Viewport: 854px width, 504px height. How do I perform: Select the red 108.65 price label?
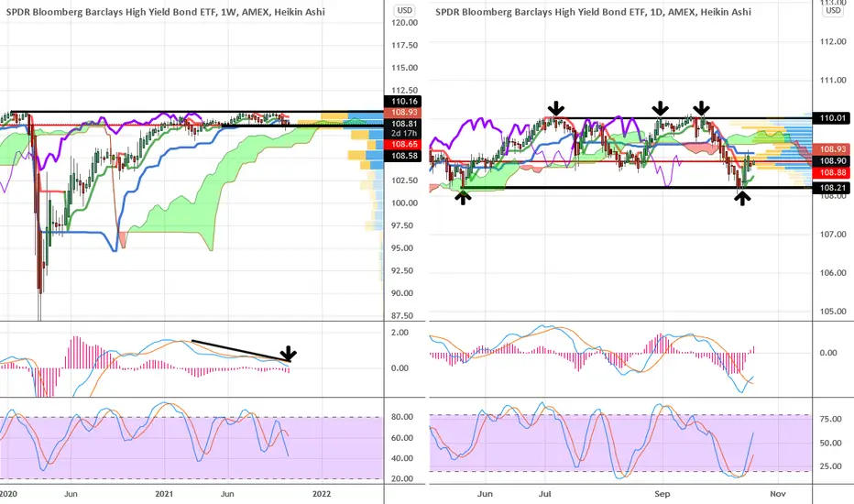pos(402,145)
